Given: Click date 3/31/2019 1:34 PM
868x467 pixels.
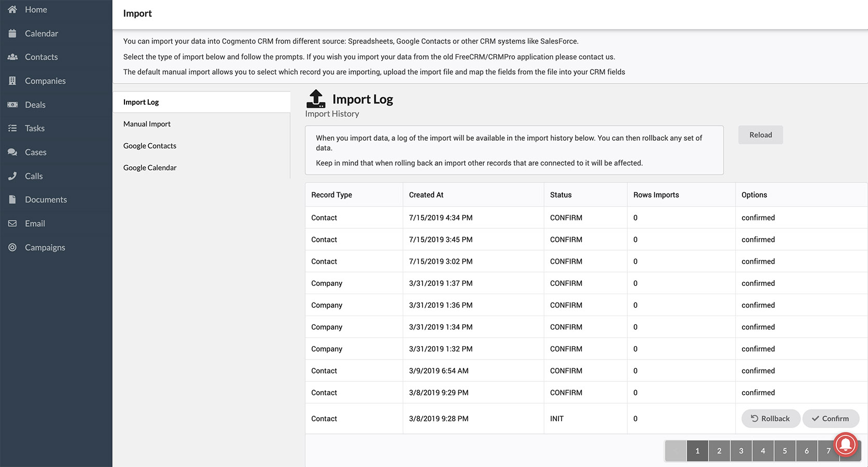Looking at the screenshot, I should 441,327.
